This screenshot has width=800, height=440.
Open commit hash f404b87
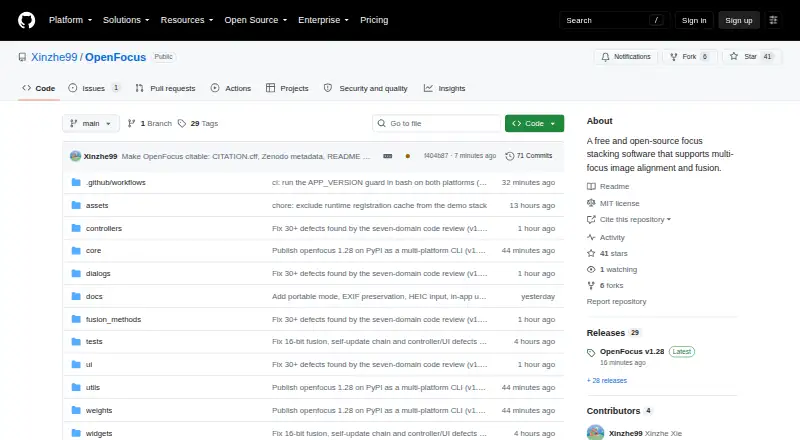click(436, 156)
